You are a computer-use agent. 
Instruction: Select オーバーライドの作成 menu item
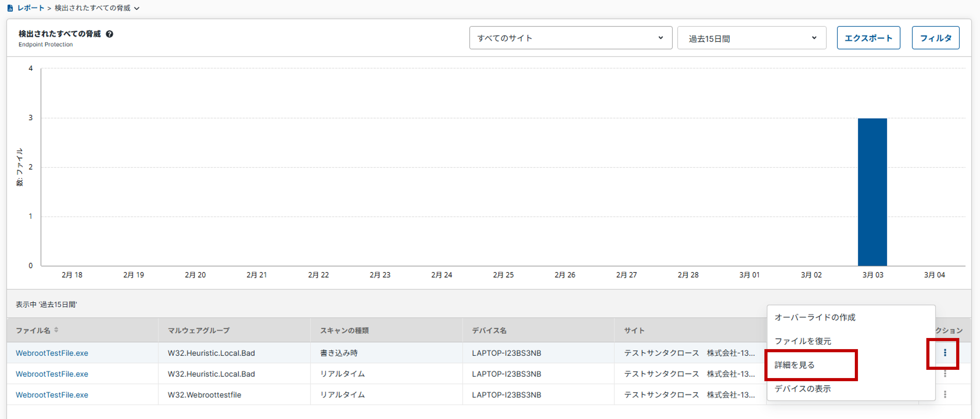pyautogui.click(x=815, y=317)
